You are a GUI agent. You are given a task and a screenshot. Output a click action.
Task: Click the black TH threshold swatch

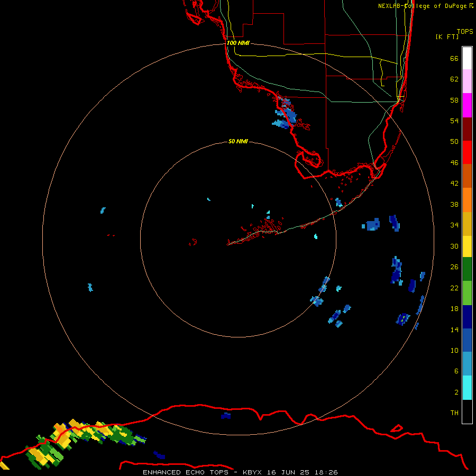[x=467, y=411]
